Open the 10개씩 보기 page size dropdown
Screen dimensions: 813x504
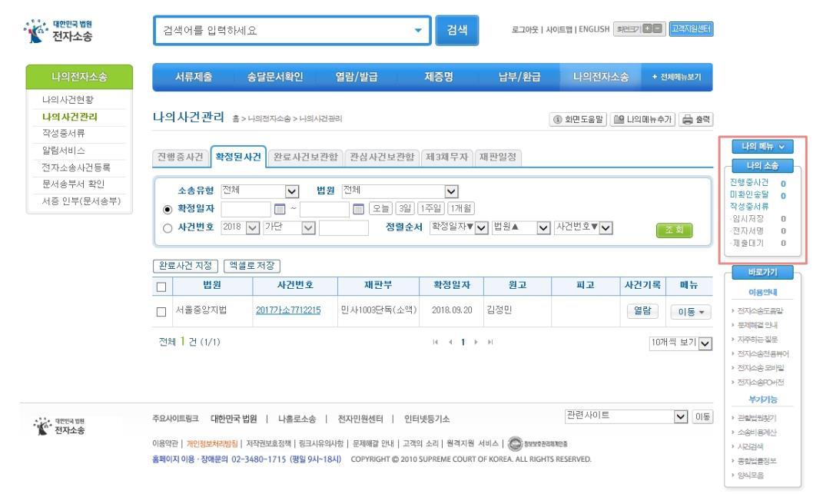tap(681, 343)
